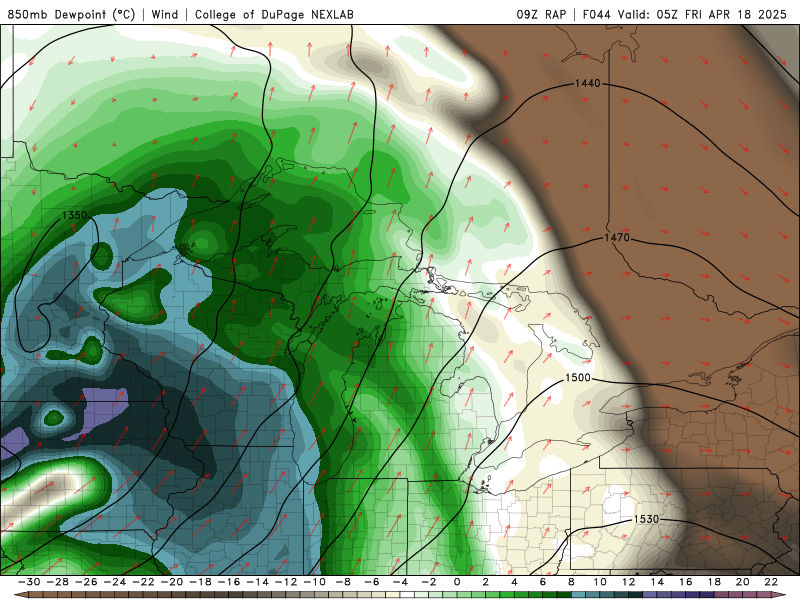Click the 'F044' forecast hour text
The height and width of the screenshot is (600, 800).
[x=597, y=14]
